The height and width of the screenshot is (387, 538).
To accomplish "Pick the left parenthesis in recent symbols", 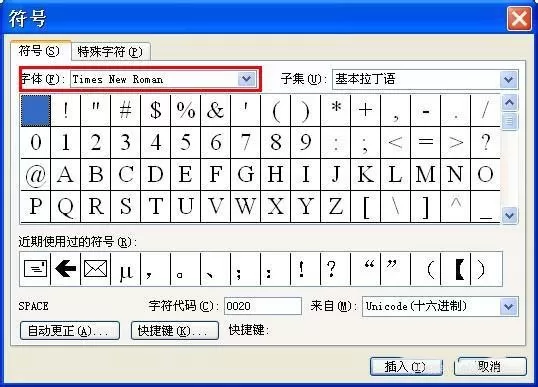I will point(425,269).
